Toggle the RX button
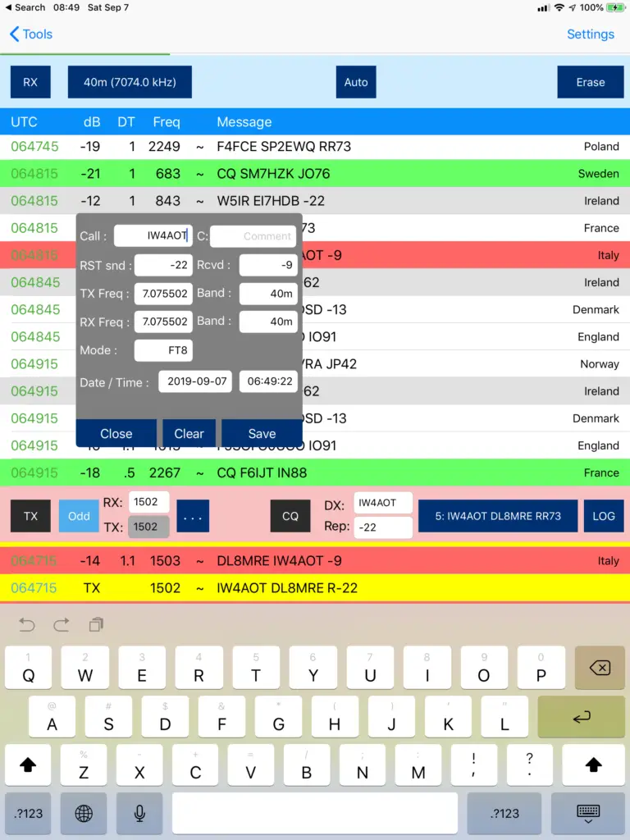 (x=30, y=82)
